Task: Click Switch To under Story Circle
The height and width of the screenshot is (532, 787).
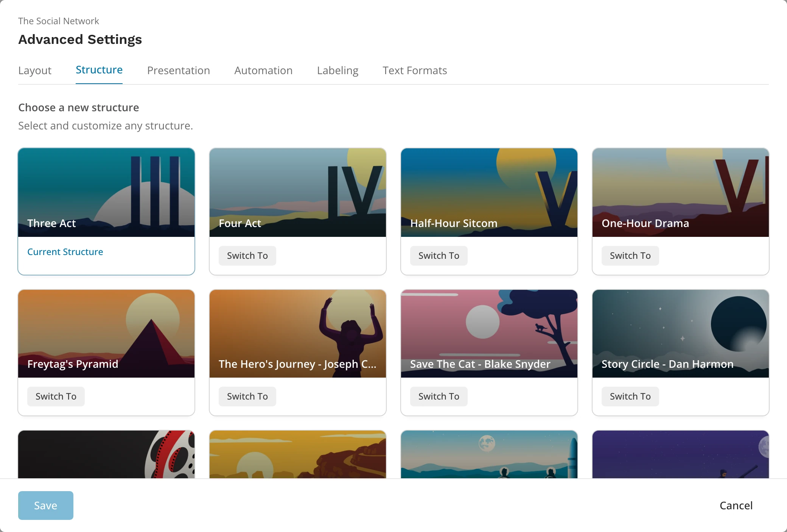Action: coord(630,397)
